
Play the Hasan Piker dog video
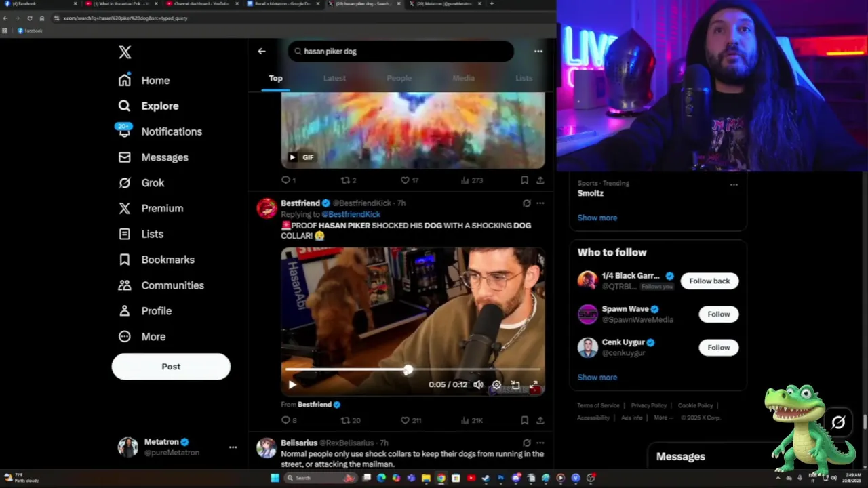click(292, 384)
